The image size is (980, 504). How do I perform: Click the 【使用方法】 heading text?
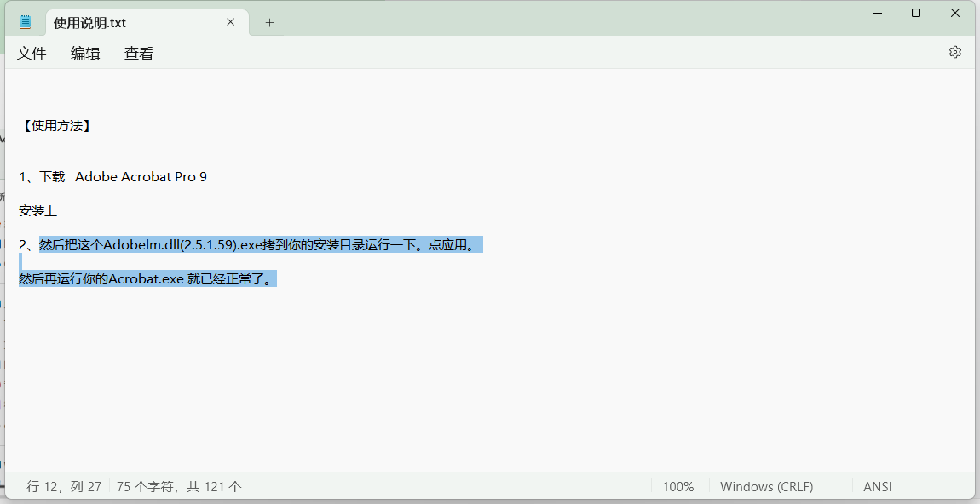56,126
